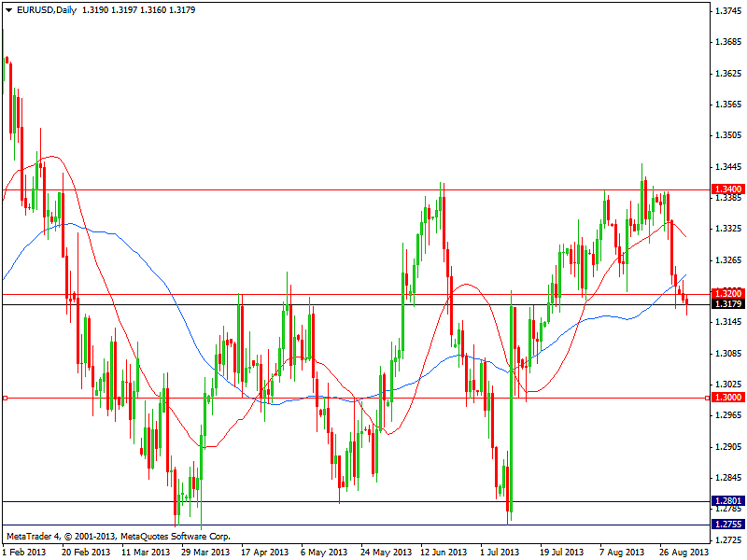
Task: Select the red 1.3400 price level tag
Action: [726, 189]
